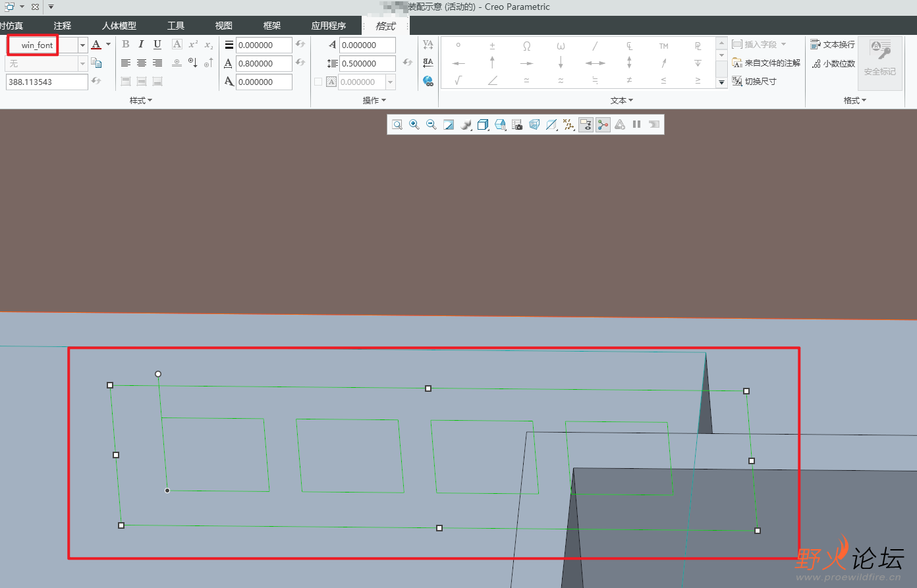Viewport: 917px width, 588px height.
Task: Click the text width factor 0.800000 field
Action: click(x=264, y=63)
